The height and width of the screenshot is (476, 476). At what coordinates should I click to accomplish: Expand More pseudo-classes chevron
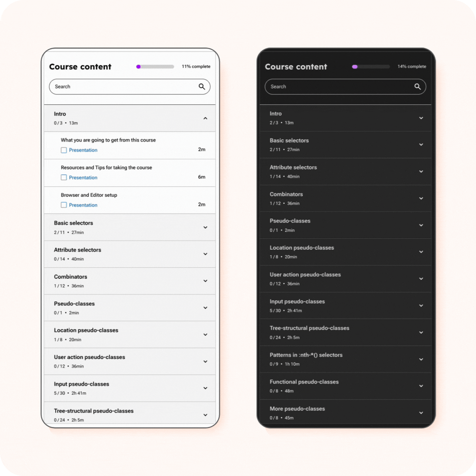click(x=421, y=413)
